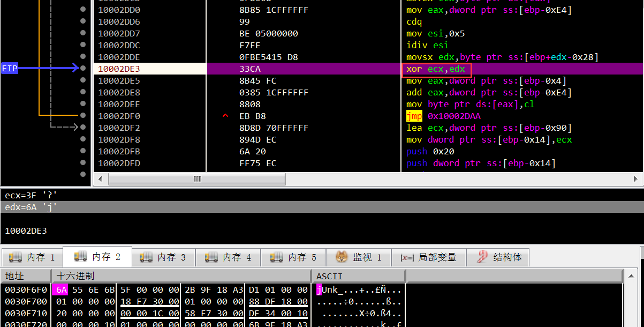The width and height of the screenshot is (644, 327).
Task: Select address 10002DE3 in the disassembly
Action: [119, 69]
